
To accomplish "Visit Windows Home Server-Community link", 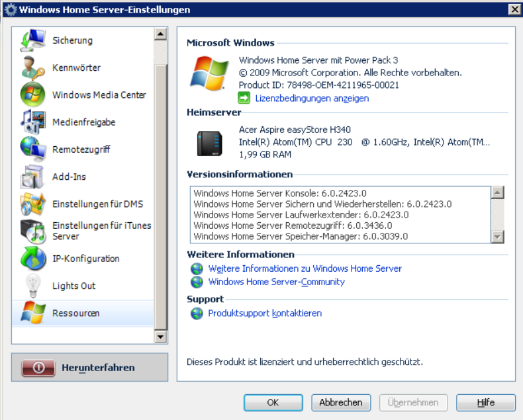I will coord(276,282).
